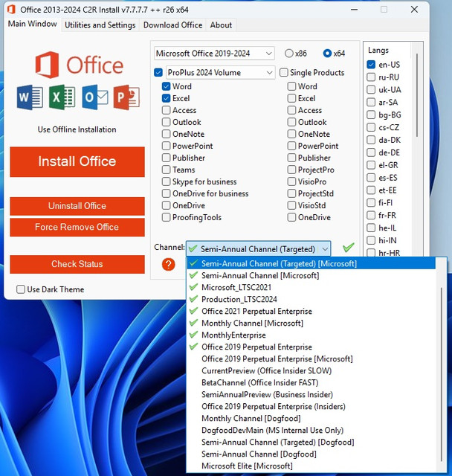The height and width of the screenshot is (476, 452).
Task: Choose Semi-Annual Channel [Microsoft] option
Action: tap(311, 275)
